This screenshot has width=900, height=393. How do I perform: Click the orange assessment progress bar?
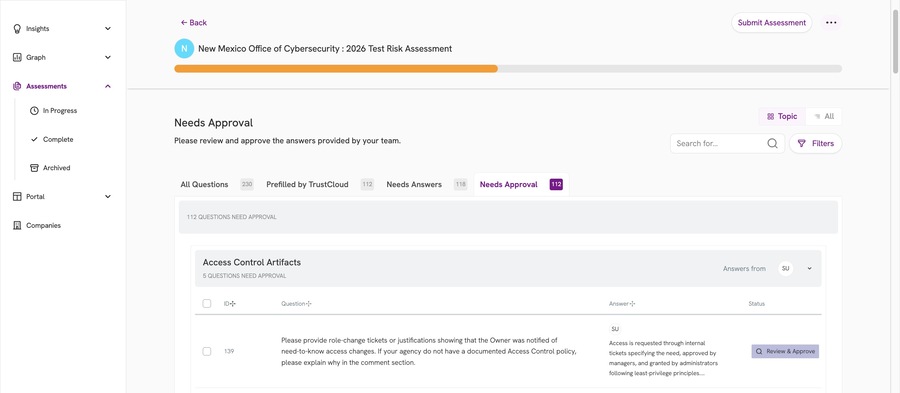click(x=336, y=69)
